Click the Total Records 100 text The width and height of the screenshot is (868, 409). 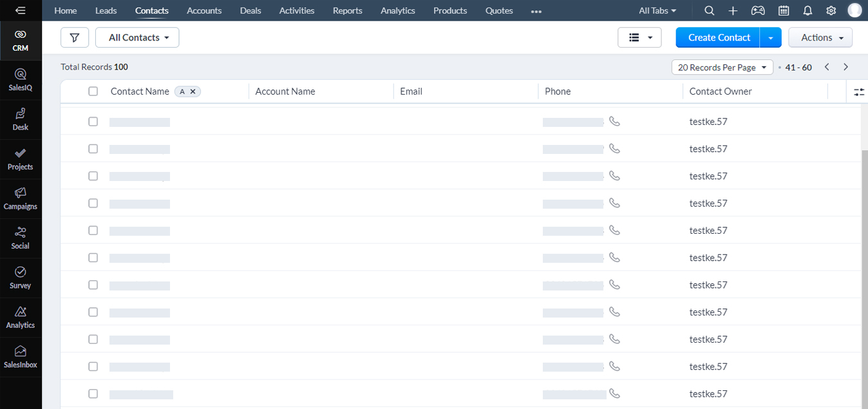coord(94,67)
